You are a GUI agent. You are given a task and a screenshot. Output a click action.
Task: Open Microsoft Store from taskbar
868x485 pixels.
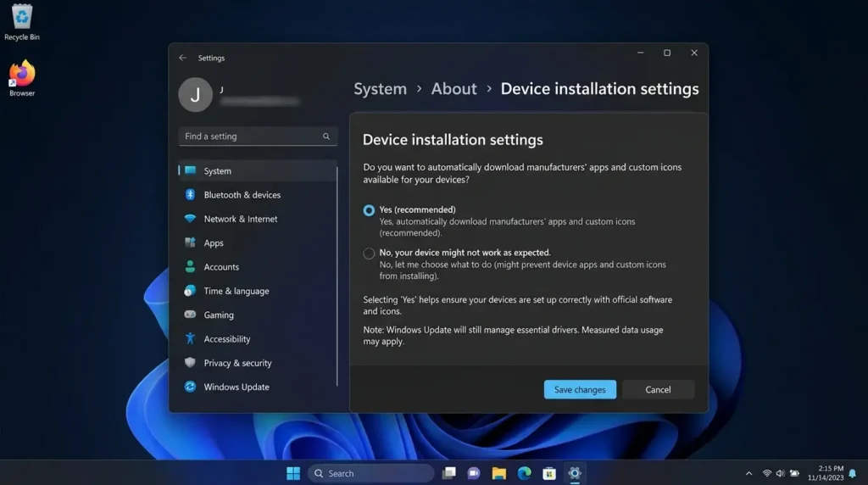(x=549, y=473)
